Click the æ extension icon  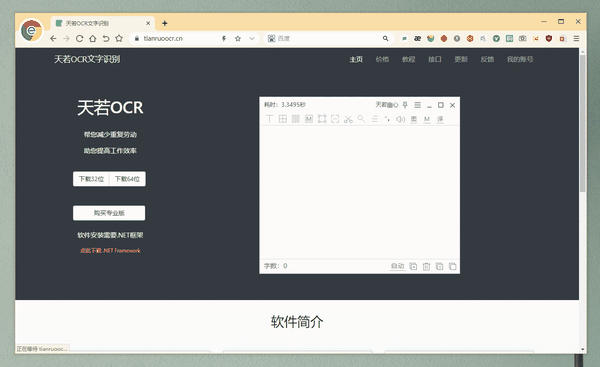pos(417,39)
